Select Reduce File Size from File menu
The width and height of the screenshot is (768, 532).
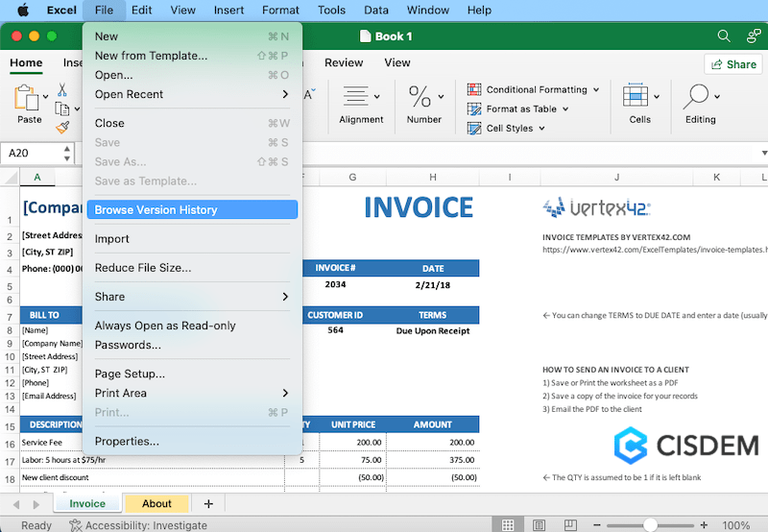click(x=143, y=268)
